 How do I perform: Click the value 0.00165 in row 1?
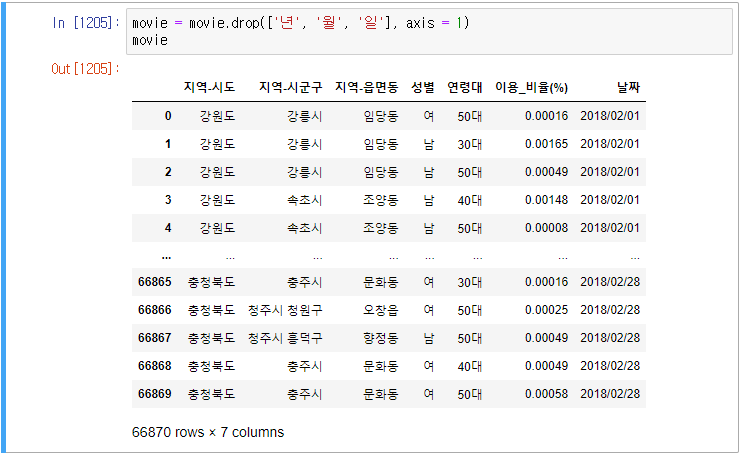pyautogui.click(x=546, y=144)
